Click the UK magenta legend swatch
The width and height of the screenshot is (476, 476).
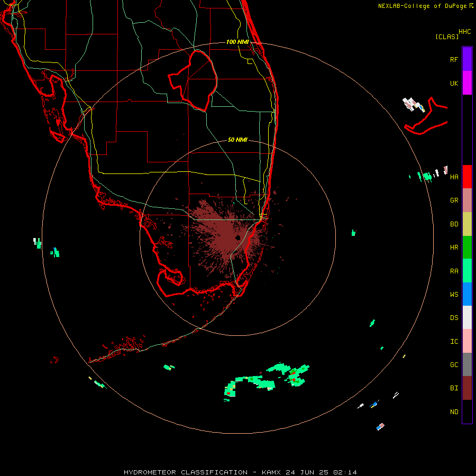(467, 83)
